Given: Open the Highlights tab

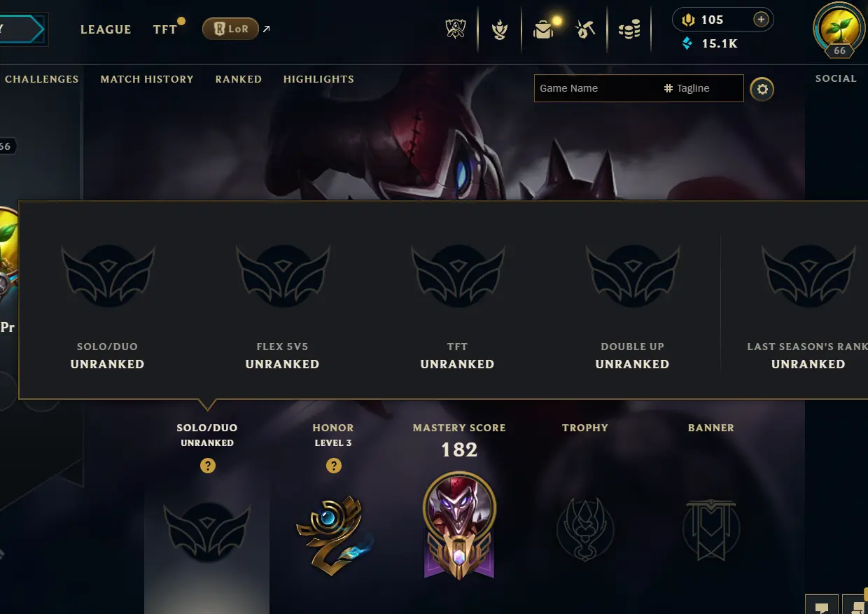Looking at the screenshot, I should (318, 79).
